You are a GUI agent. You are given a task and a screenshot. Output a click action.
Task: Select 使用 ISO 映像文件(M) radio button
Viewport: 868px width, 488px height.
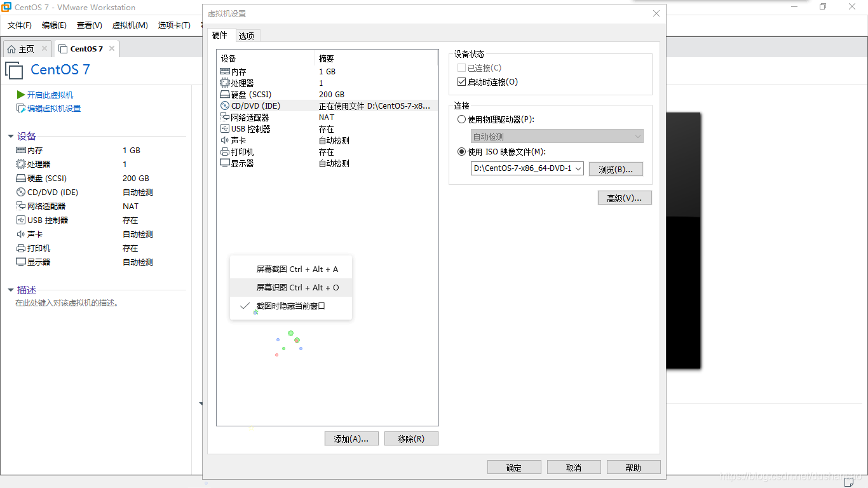pos(461,152)
